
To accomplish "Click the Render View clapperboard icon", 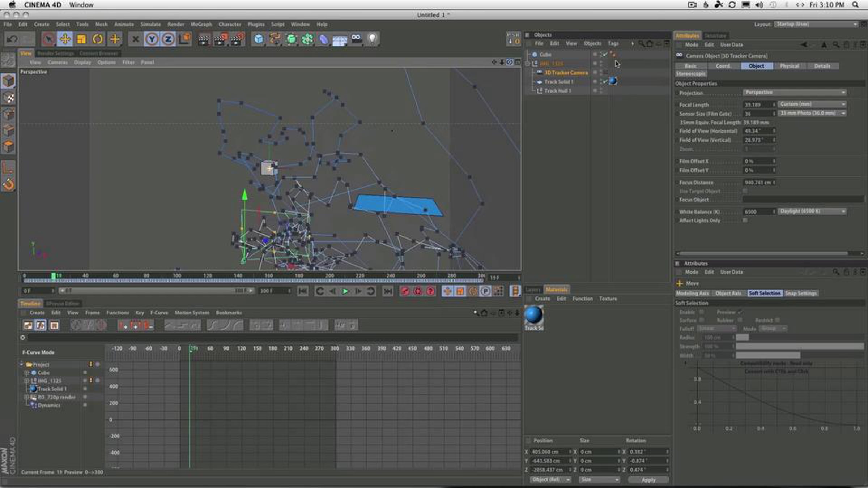I will click(204, 39).
